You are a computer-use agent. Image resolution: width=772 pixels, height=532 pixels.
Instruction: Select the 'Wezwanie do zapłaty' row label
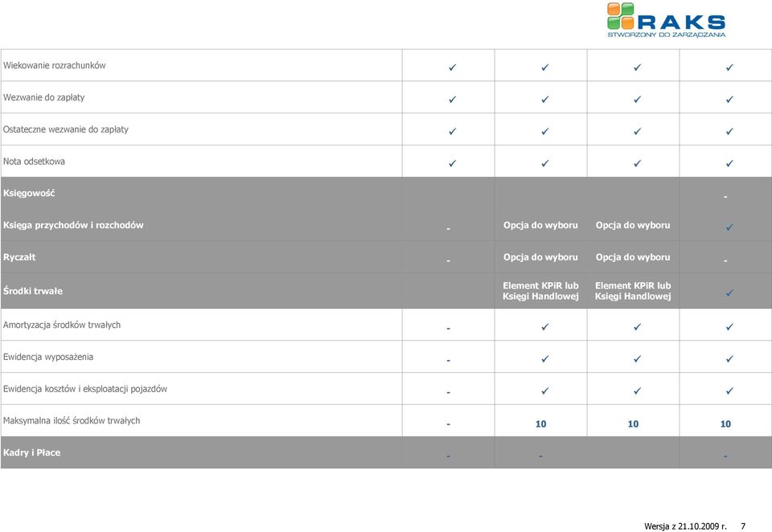[x=43, y=97]
